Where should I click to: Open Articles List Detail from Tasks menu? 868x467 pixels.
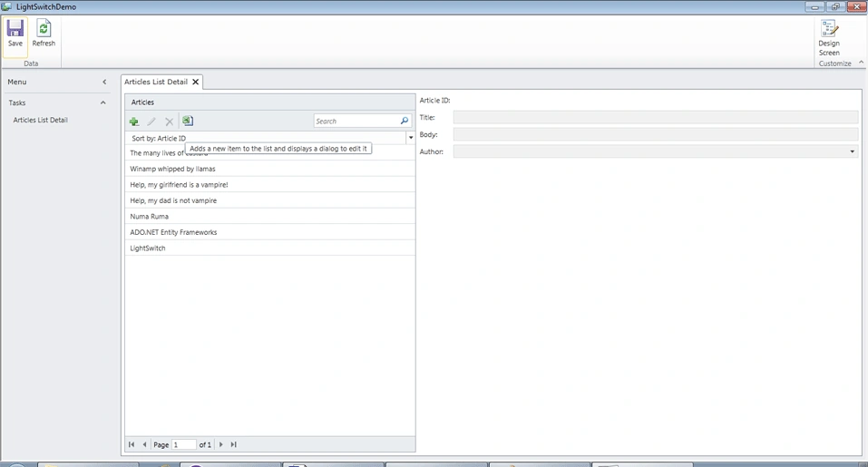(x=41, y=120)
